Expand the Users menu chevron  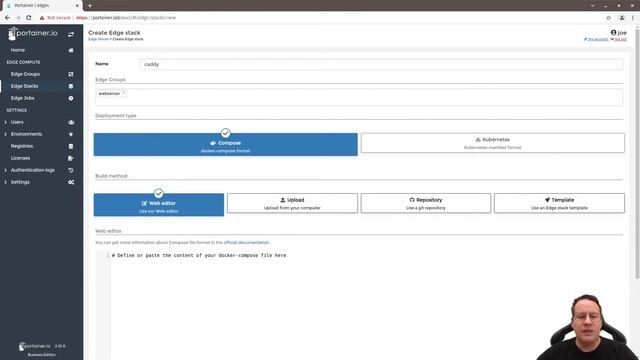pos(5,122)
